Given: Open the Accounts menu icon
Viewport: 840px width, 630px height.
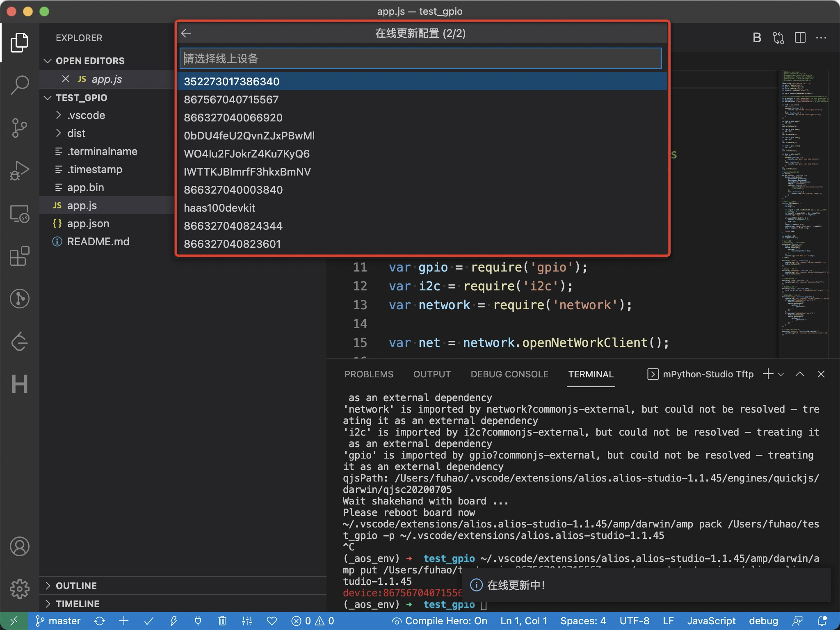Looking at the screenshot, I should click(19, 546).
